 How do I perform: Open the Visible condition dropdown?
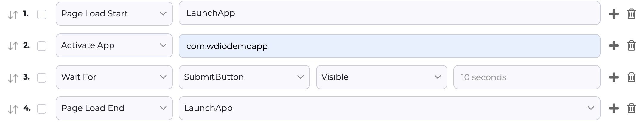click(x=381, y=77)
